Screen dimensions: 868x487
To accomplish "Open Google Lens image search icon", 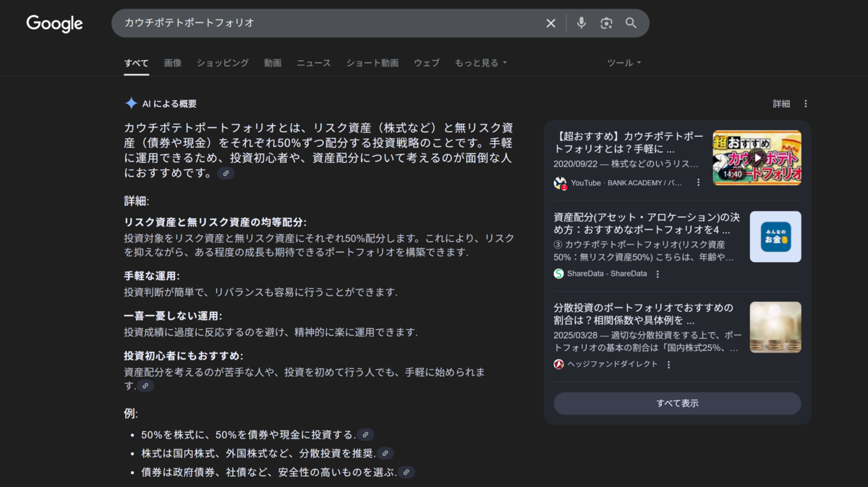I will (606, 23).
